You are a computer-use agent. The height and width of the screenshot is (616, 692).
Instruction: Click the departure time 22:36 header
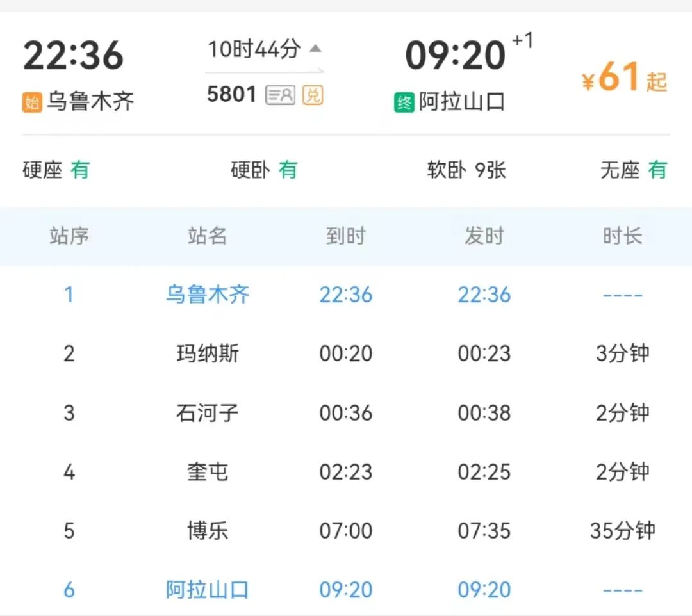point(72,54)
